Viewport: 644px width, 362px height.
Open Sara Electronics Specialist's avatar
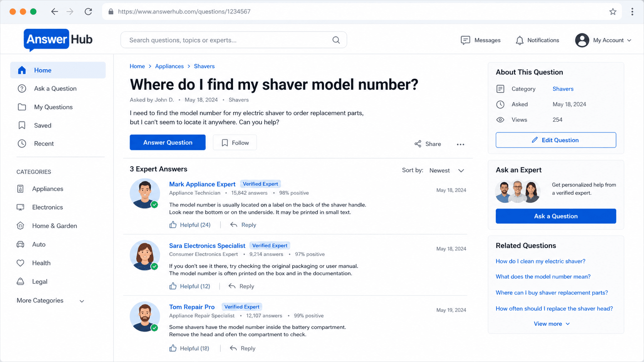pos(144,255)
